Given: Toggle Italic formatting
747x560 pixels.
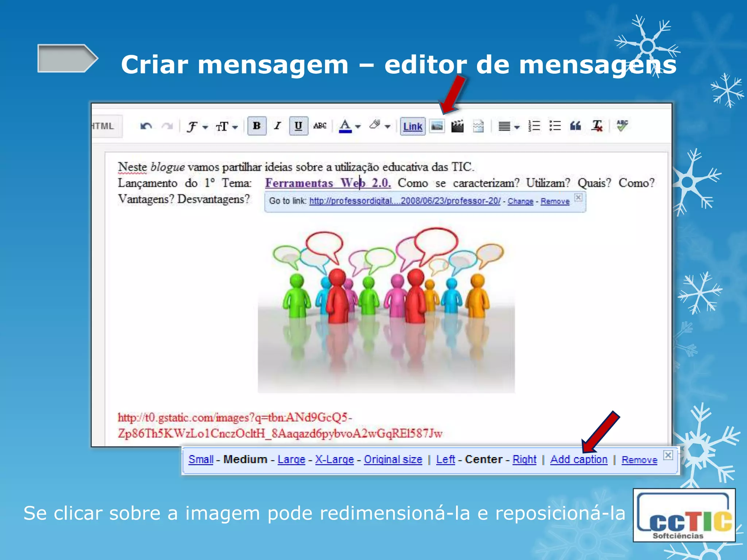Looking at the screenshot, I should coord(278,126).
